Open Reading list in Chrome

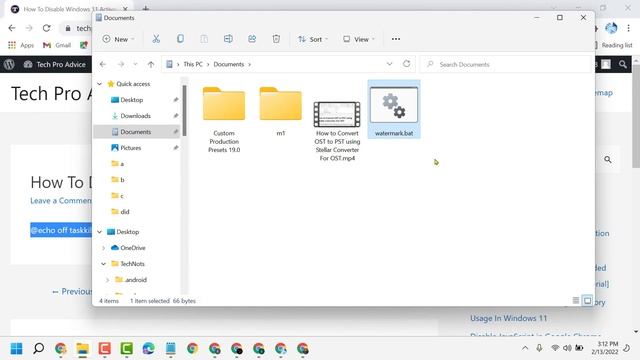tap(614, 45)
